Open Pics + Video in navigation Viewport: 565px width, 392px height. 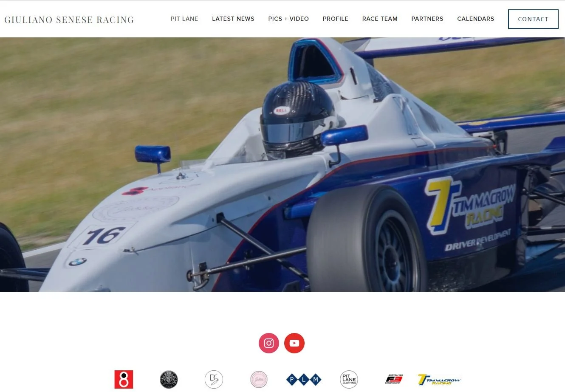(x=288, y=19)
